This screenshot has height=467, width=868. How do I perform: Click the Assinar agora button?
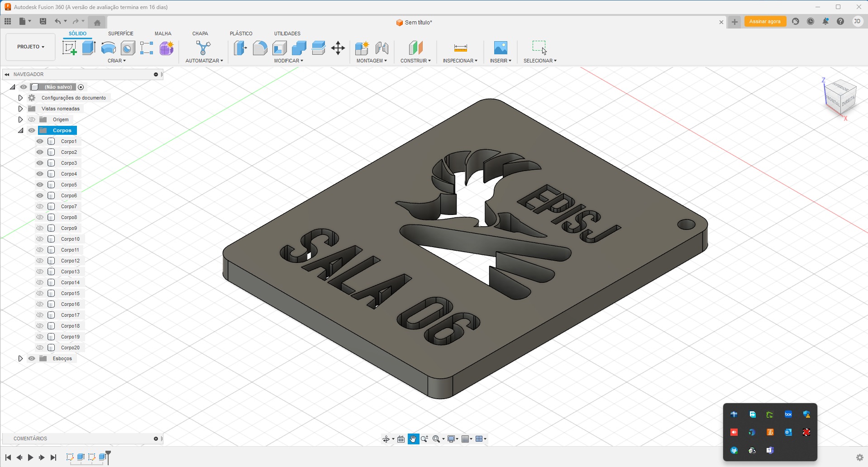[765, 22]
